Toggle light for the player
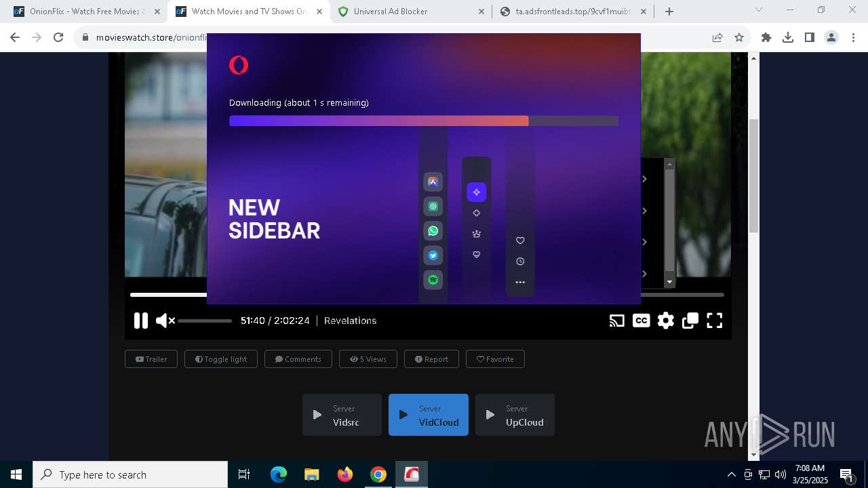868x488 pixels. [221, 359]
